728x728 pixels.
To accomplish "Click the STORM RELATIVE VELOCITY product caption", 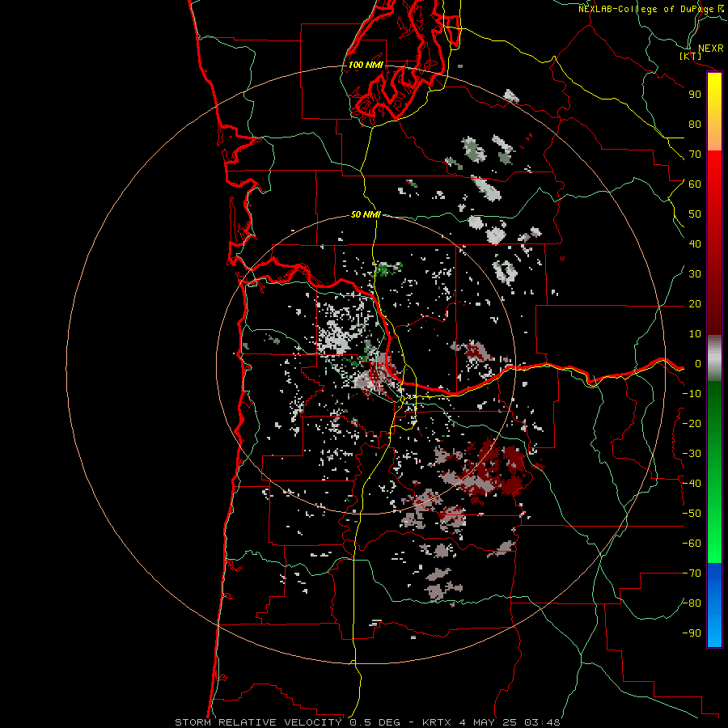I will (367, 722).
